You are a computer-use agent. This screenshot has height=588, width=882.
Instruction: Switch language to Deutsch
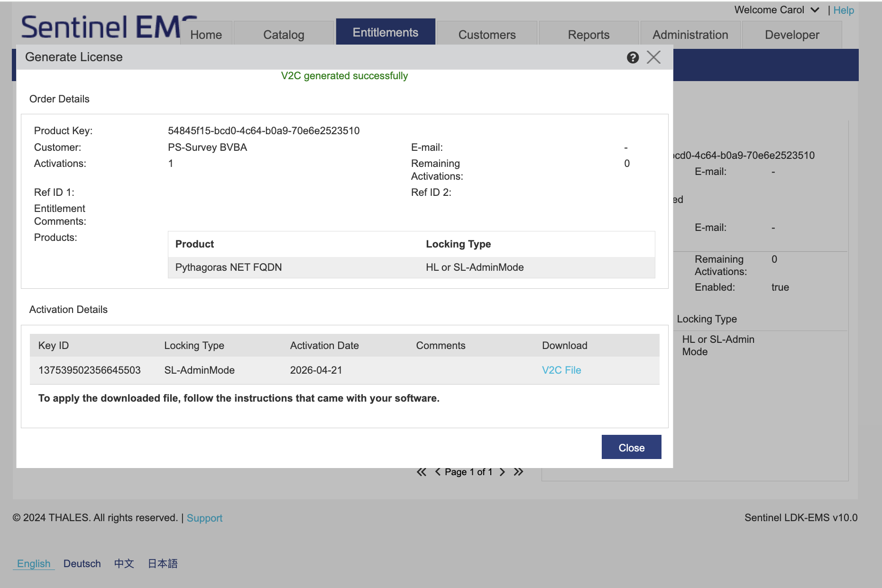click(82, 563)
